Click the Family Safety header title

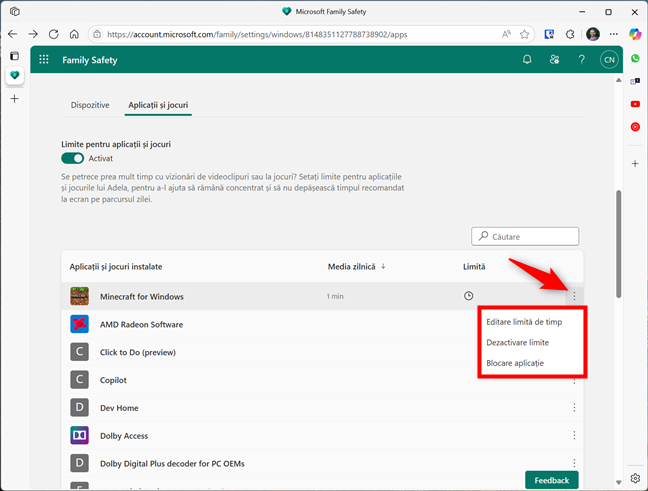click(90, 60)
